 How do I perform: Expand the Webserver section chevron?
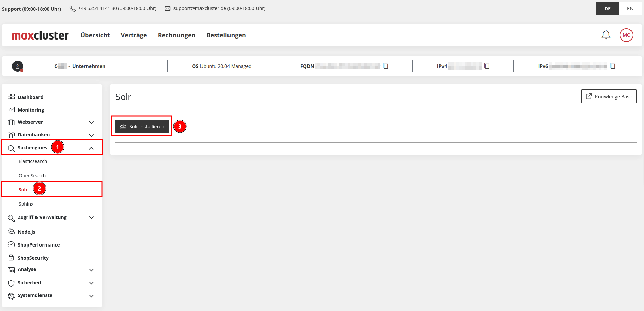pos(91,122)
